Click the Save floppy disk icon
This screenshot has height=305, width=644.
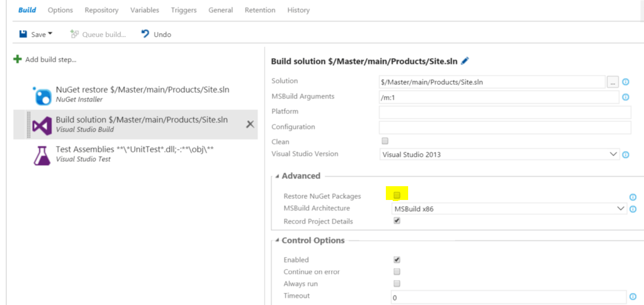click(x=23, y=34)
